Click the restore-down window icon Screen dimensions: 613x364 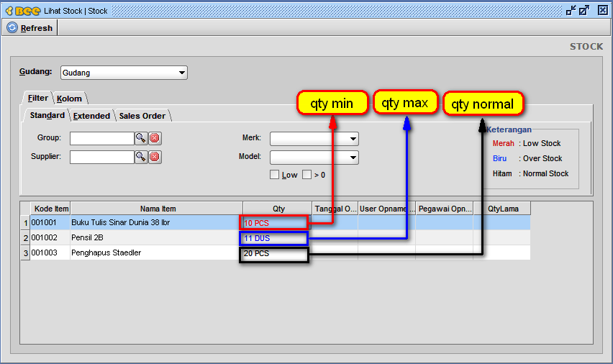coord(571,11)
